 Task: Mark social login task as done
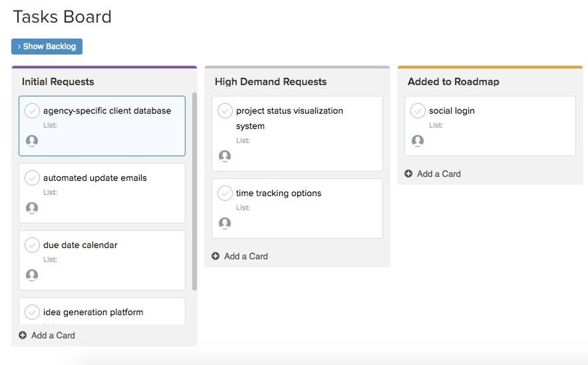(x=418, y=111)
